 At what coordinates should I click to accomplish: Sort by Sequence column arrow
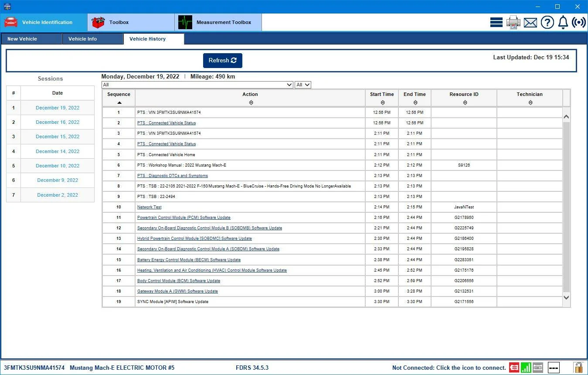click(119, 102)
